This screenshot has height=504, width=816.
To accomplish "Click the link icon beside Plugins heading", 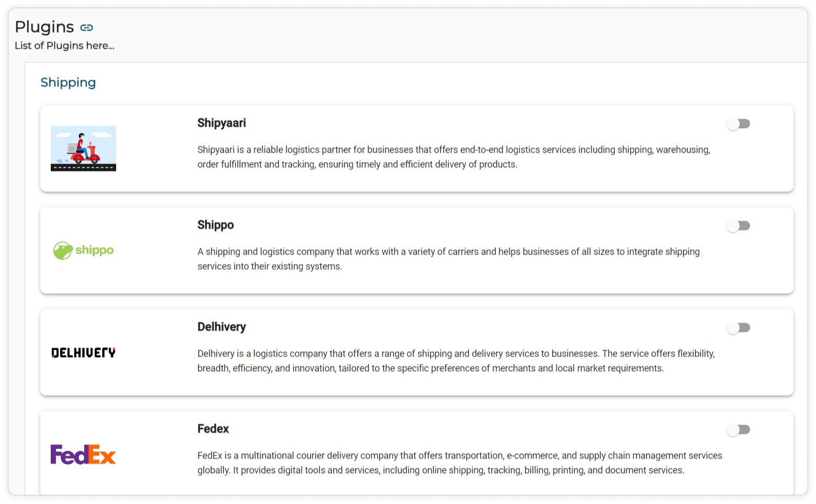I will click(x=87, y=27).
